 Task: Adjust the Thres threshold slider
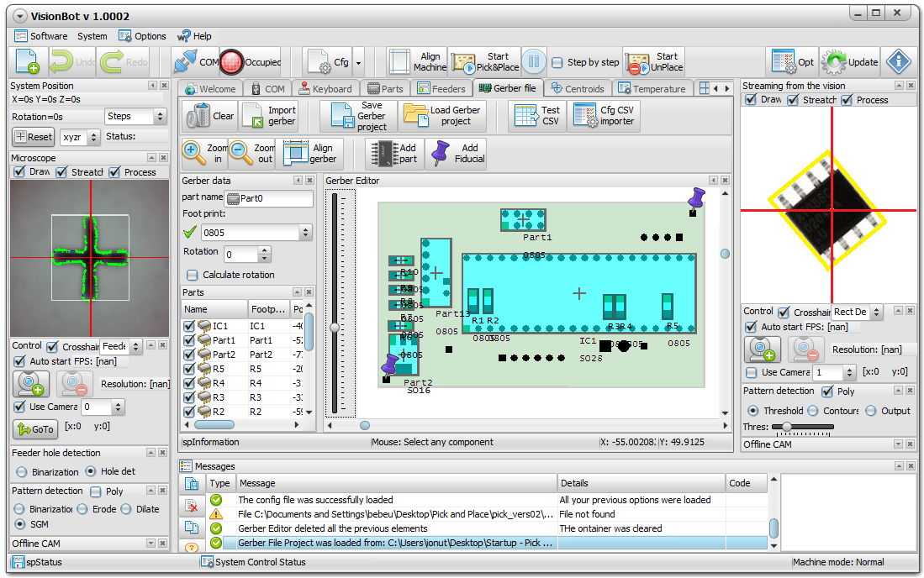pyautogui.click(x=787, y=427)
